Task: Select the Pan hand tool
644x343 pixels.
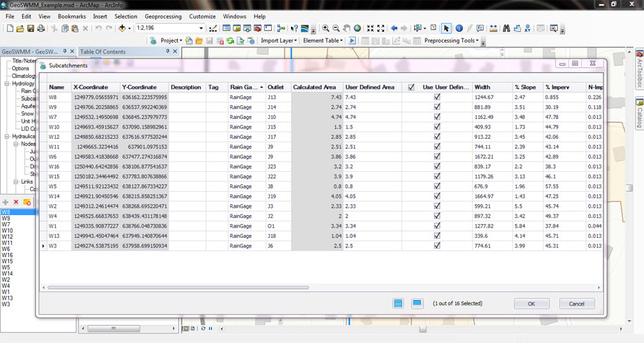Action: tap(347, 28)
